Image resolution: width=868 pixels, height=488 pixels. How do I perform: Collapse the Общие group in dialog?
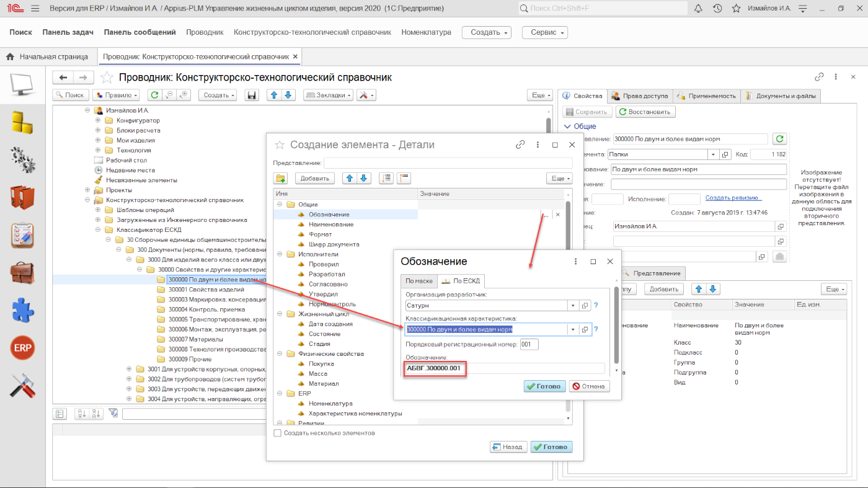pyautogui.click(x=280, y=205)
